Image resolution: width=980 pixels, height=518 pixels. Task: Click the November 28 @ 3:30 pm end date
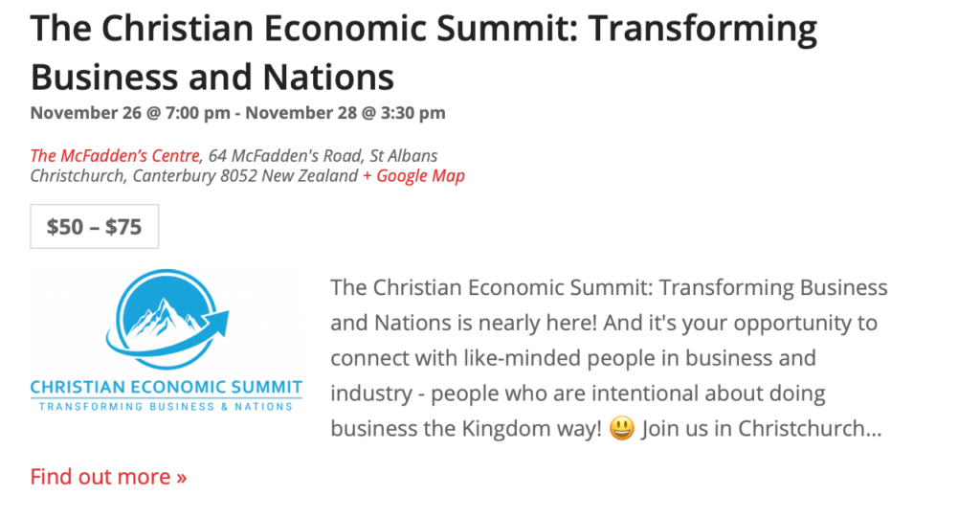tap(345, 113)
